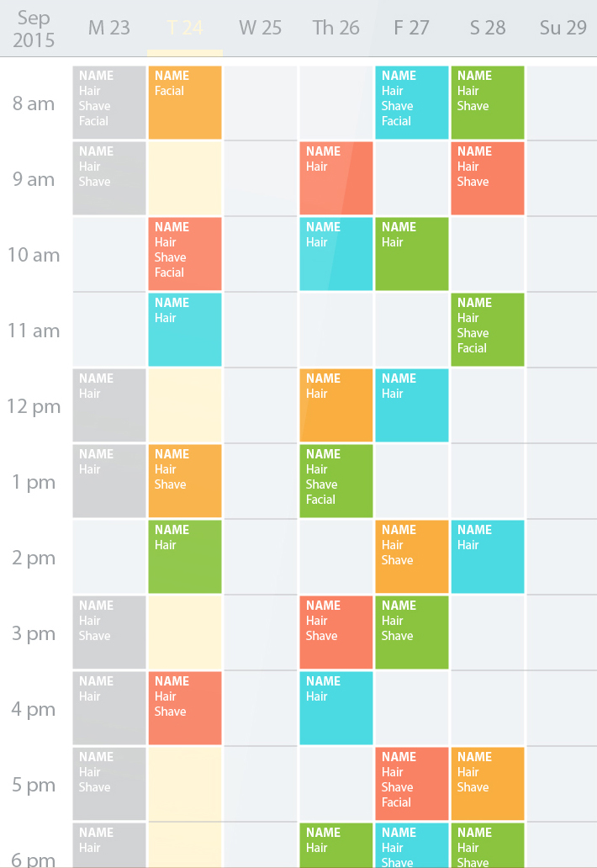Open Tuesday 8 am orange Facial appointment
This screenshot has width=597, height=868.
[185, 103]
